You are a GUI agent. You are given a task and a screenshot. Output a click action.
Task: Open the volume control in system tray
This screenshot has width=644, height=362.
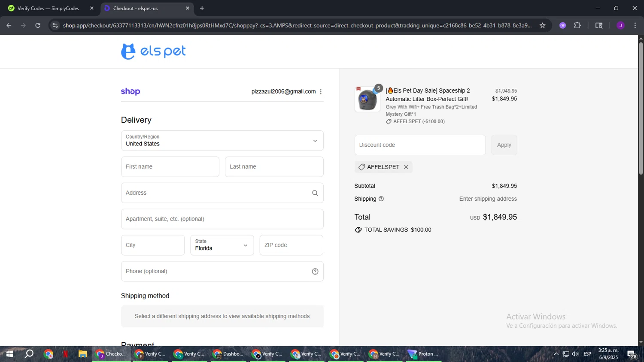(x=575, y=354)
